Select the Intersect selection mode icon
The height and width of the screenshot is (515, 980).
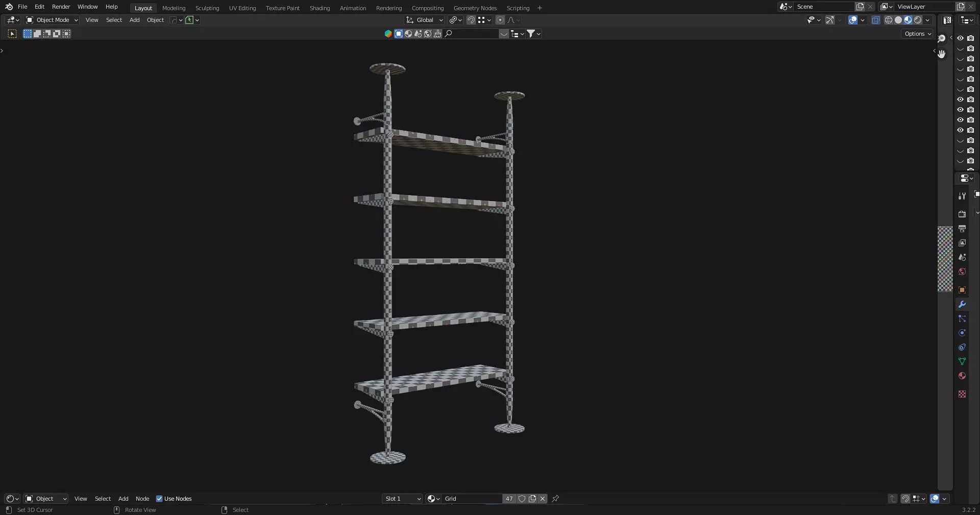click(66, 34)
